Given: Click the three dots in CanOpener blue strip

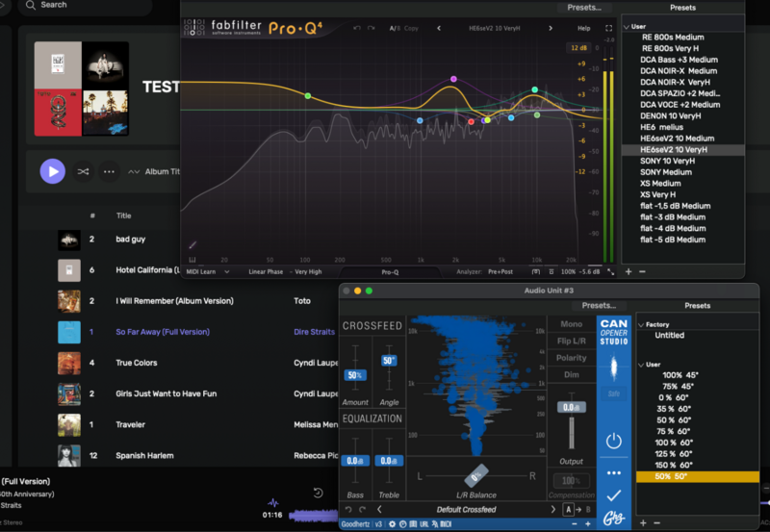Looking at the screenshot, I should click(614, 473).
